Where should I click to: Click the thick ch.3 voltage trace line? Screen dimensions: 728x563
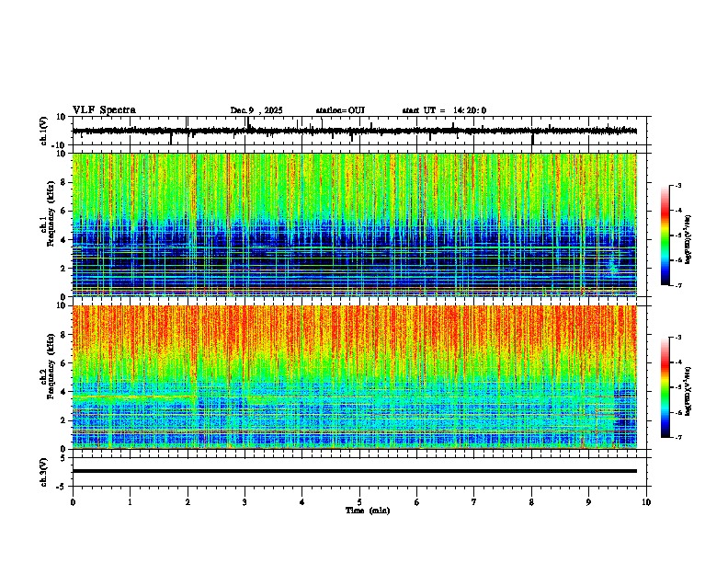coord(355,471)
